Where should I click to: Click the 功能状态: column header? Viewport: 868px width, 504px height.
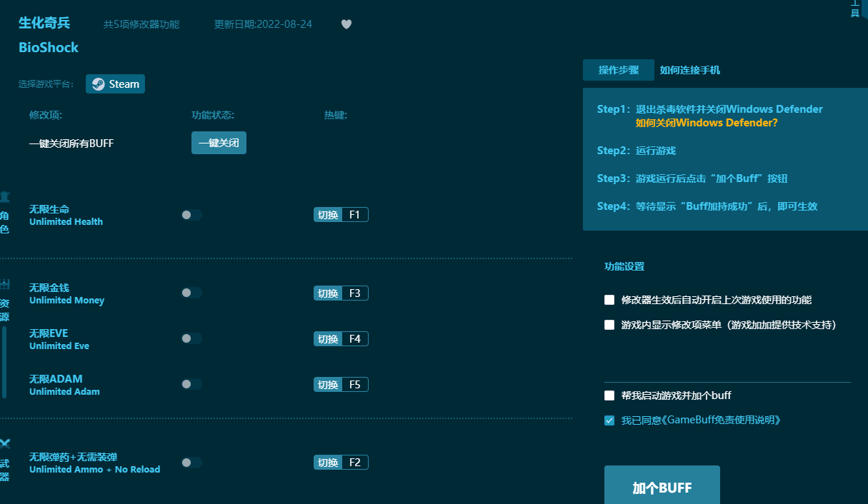213,115
